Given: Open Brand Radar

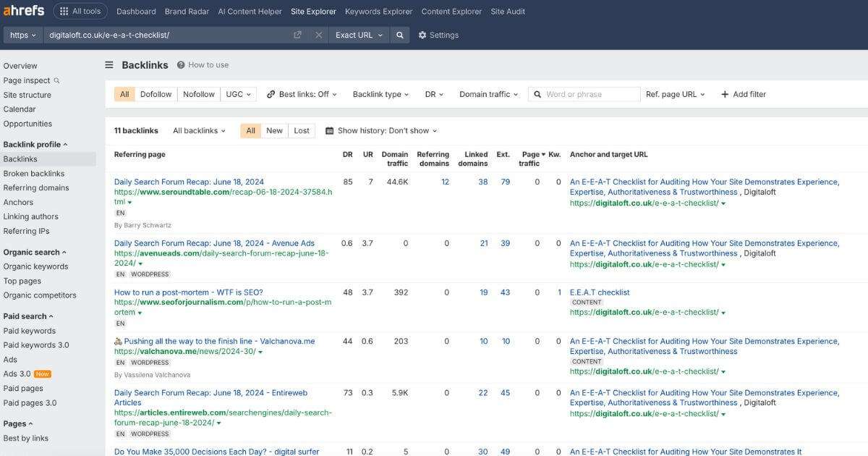Looking at the screenshot, I should (x=187, y=12).
